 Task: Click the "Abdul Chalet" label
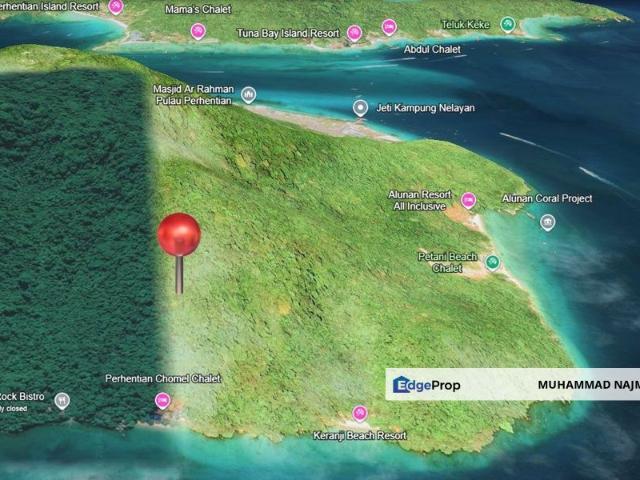(x=432, y=49)
